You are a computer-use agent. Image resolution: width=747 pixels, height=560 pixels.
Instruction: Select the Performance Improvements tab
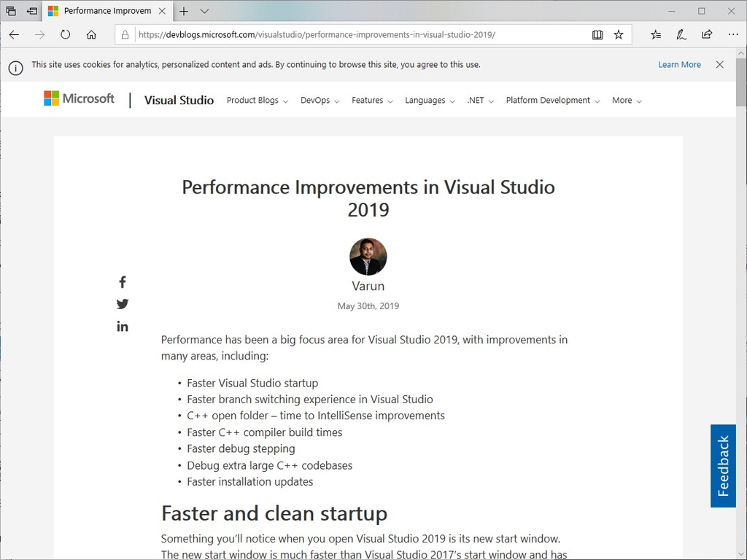(x=107, y=11)
